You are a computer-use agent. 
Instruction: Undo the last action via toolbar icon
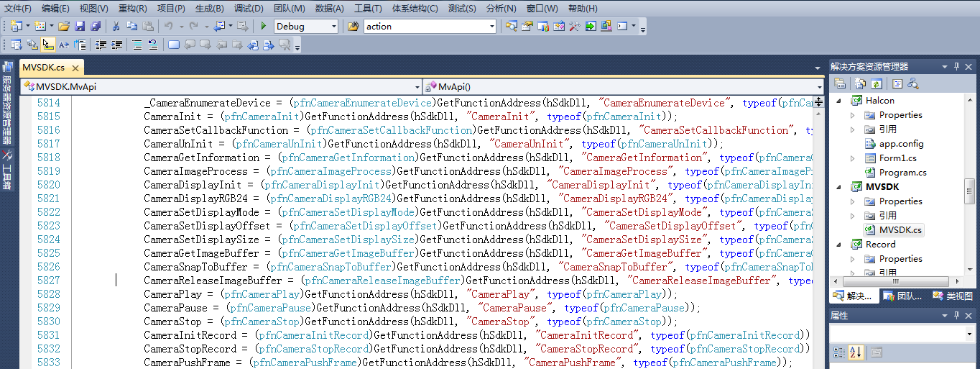coord(168,26)
